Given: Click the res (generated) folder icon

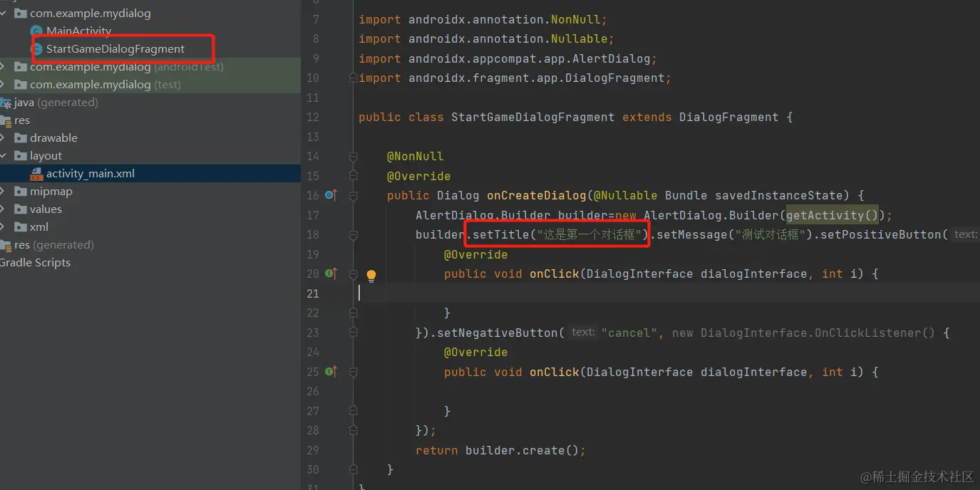Looking at the screenshot, I should [x=6, y=245].
